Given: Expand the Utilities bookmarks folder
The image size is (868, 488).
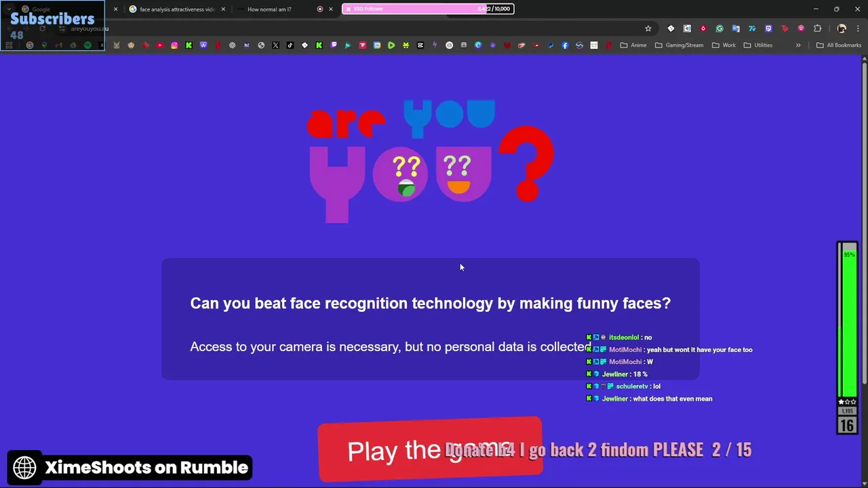Looking at the screenshot, I should pyautogui.click(x=758, y=45).
